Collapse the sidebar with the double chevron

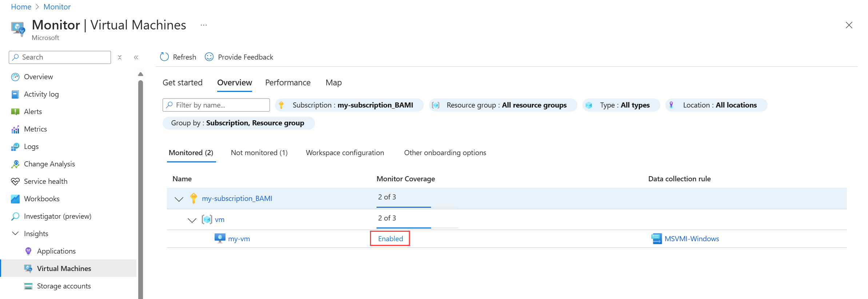coord(136,57)
